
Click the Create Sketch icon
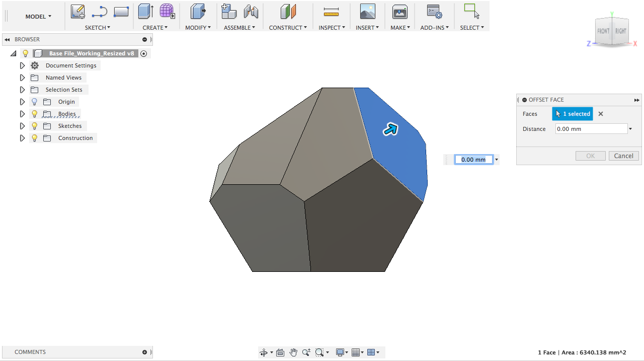tap(77, 11)
